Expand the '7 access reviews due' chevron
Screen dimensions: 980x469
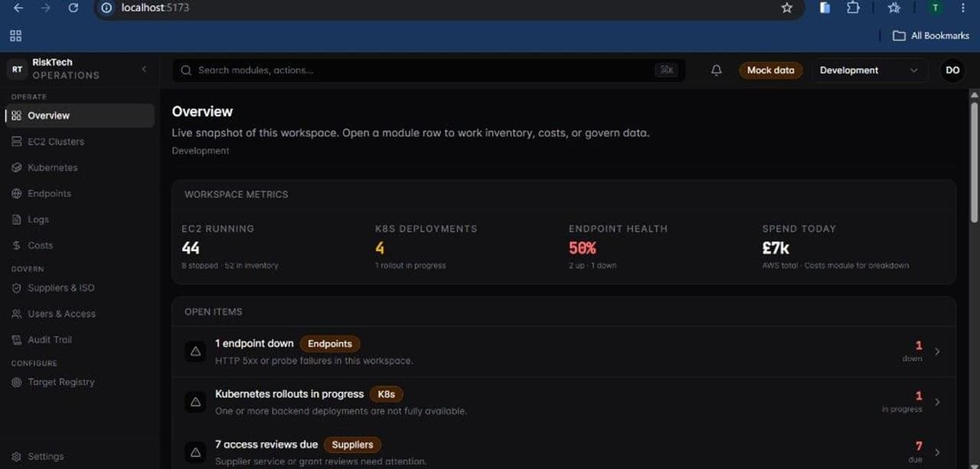click(x=937, y=452)
